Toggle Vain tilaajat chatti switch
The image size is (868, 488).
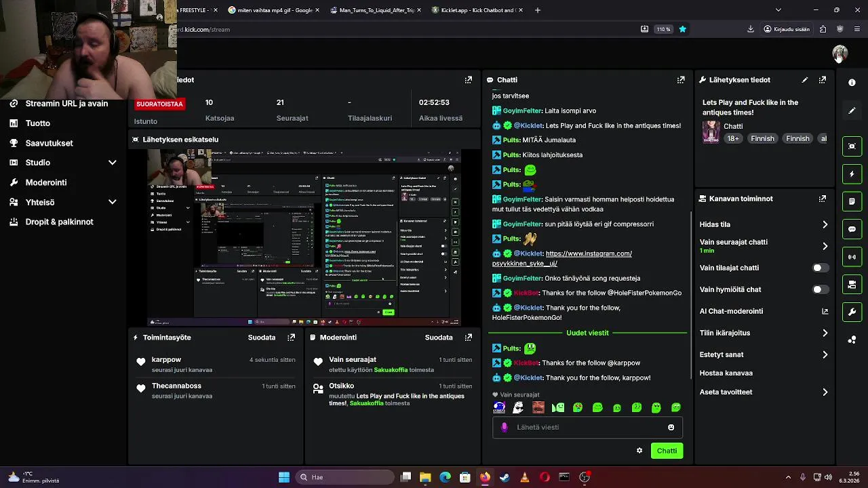[x=821, y=268]
